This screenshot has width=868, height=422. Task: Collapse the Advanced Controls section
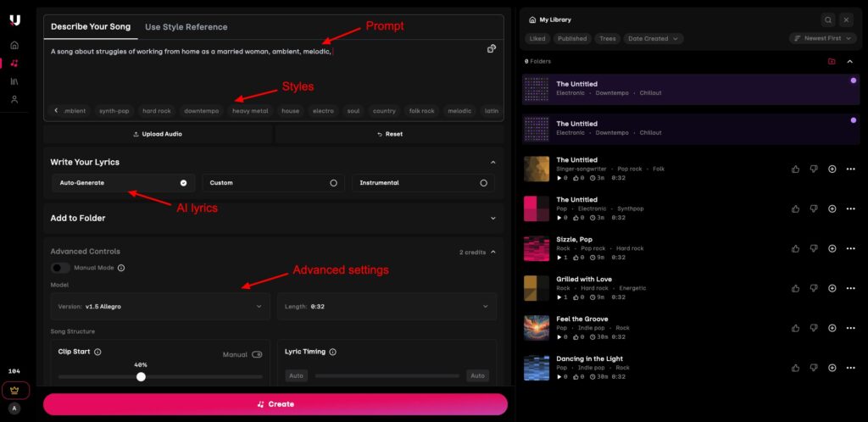pos(492,253)
